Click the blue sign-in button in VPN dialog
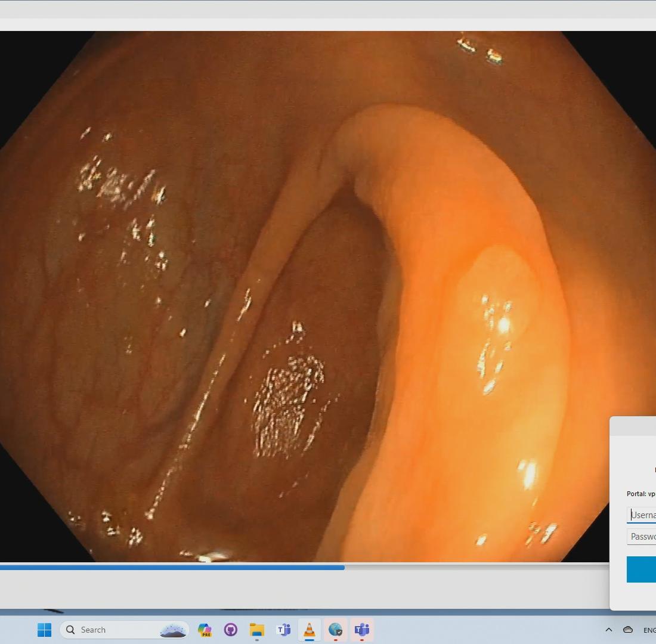The height and width of the screenshot is (644, 656). (641, 569)
